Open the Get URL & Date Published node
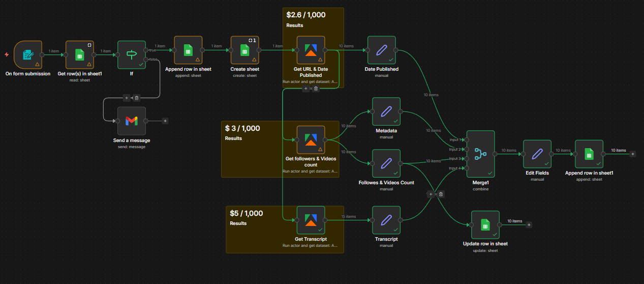Screen dimensions: 644x284 click(311, 50)
